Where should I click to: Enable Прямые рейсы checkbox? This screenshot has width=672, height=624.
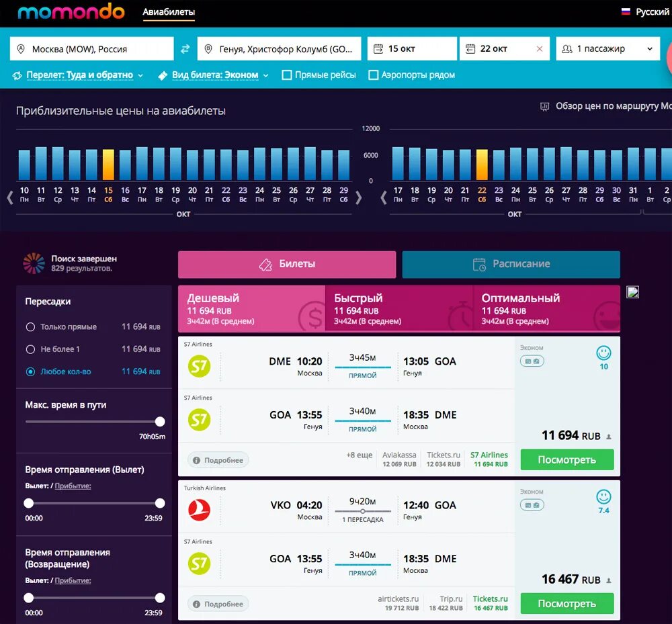point(287,75)
